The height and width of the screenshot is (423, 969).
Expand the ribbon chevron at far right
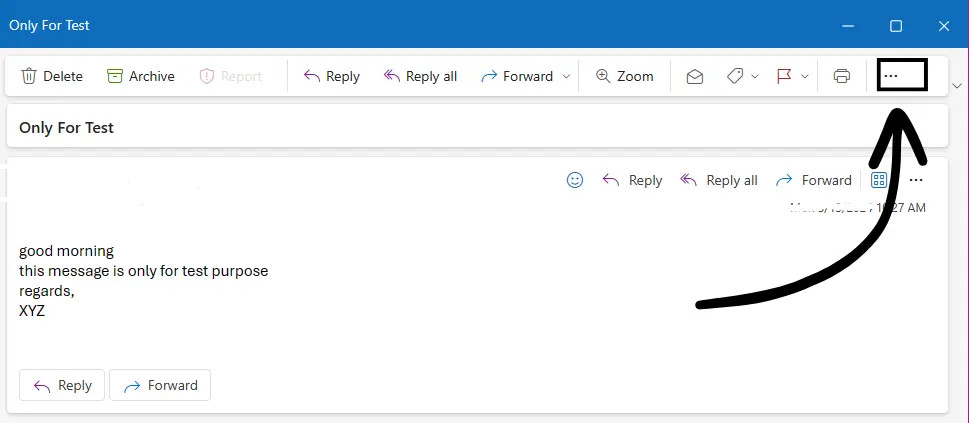958,85
